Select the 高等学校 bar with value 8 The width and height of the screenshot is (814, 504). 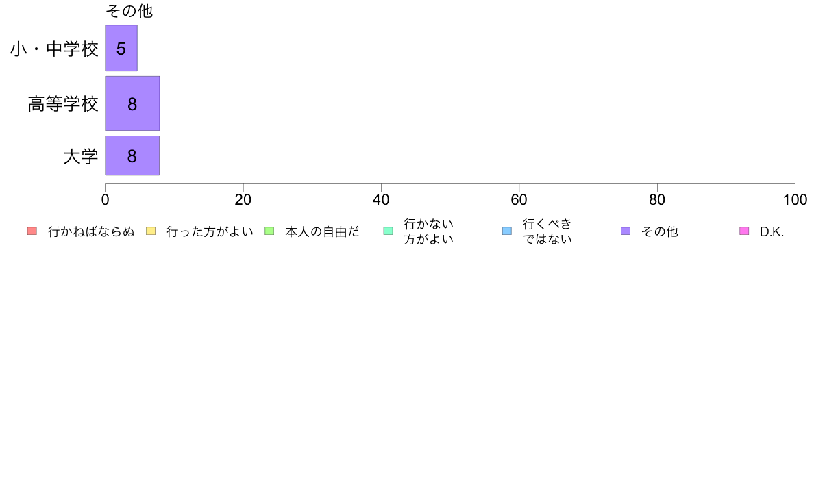coord(132,103)
